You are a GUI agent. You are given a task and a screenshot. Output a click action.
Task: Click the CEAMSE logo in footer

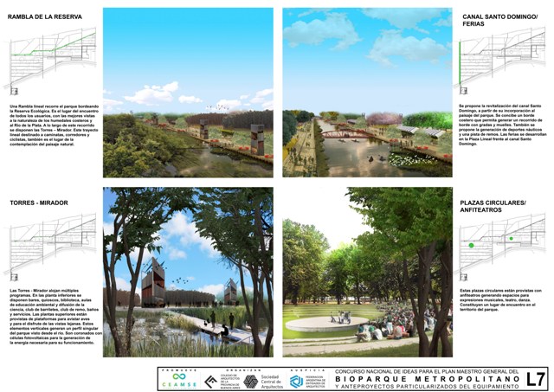pos(179,379)
